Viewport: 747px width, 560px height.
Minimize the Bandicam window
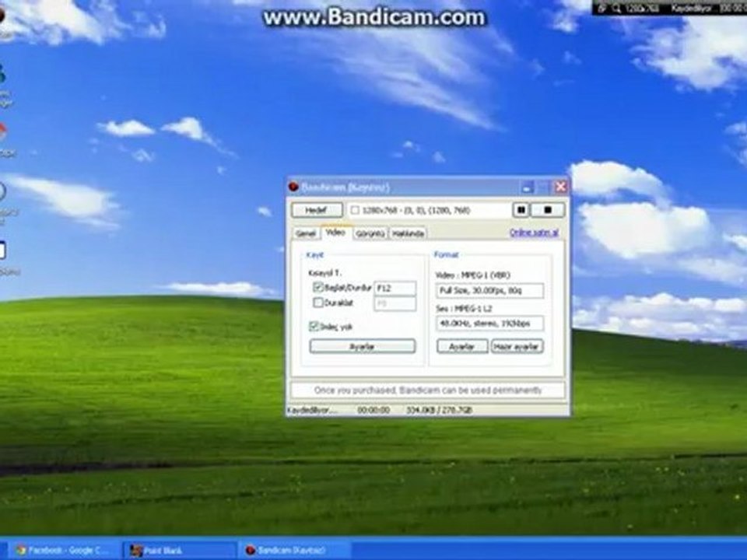pyautogui.click(x=527, y=187)
